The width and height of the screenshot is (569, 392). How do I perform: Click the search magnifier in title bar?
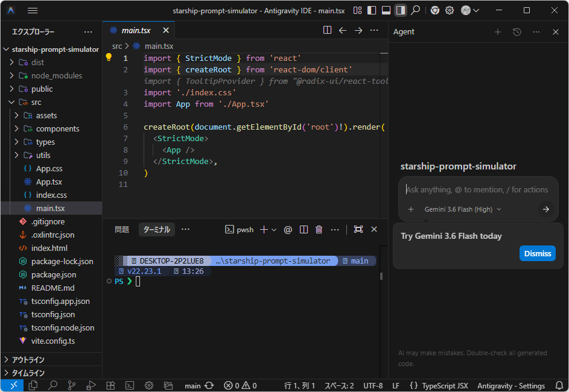(x=416, y=10)
